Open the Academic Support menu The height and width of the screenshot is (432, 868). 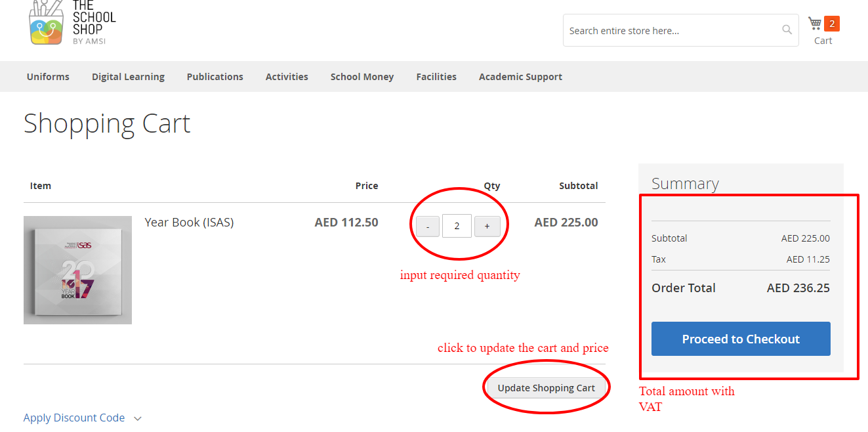[x=520, y=76]
